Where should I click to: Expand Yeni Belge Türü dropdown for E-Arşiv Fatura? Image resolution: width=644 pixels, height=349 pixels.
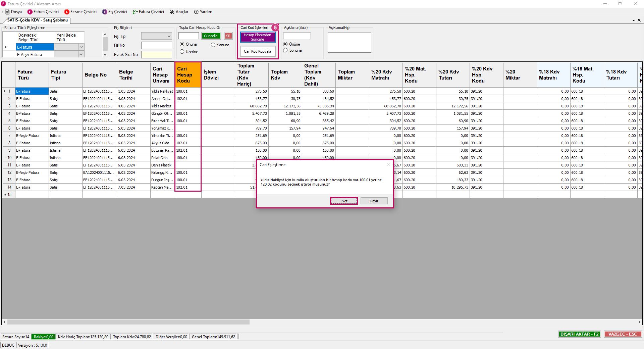tap(81, 54)
